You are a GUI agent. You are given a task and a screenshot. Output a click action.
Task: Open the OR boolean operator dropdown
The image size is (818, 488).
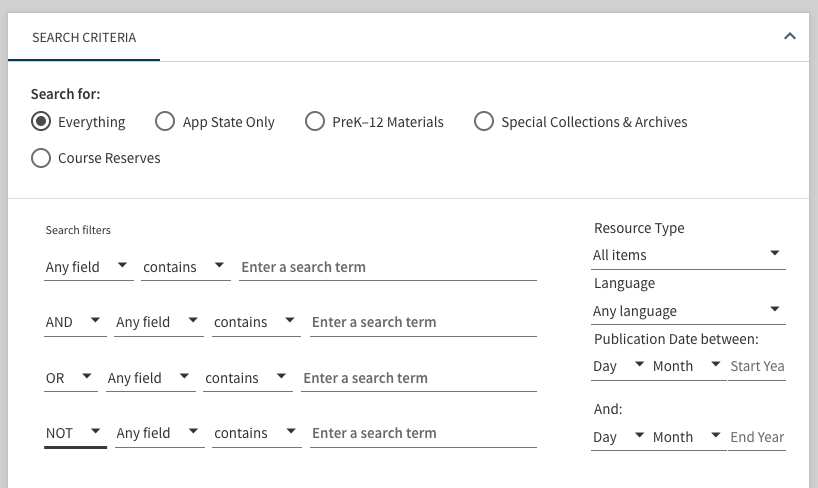70,378
